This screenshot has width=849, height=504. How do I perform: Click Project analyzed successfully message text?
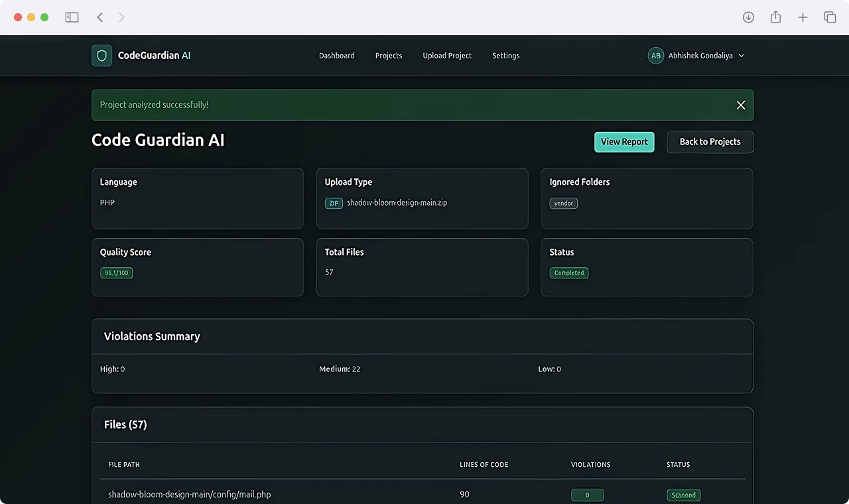[x=155, y=105]
